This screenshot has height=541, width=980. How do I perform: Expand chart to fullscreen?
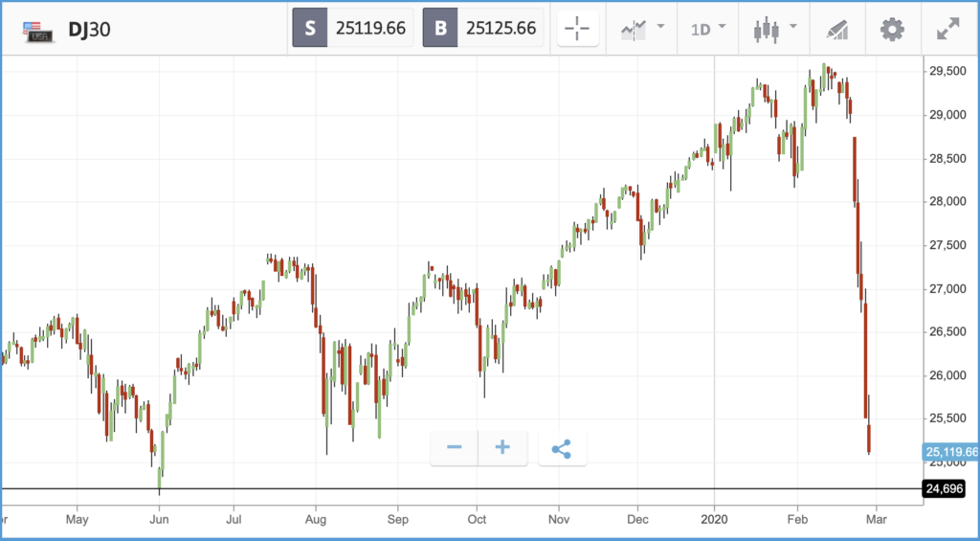point(947,29)
